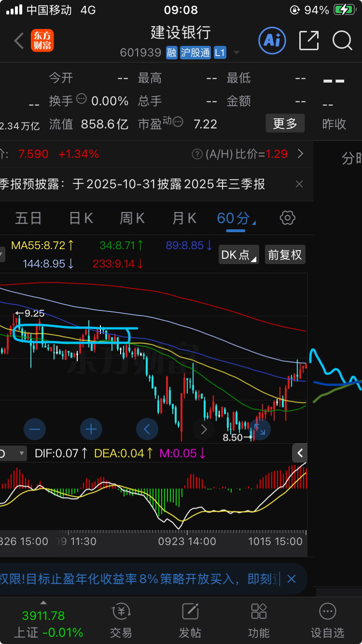Tap the back arrow icon

pyautogui.click(x=19, y=41)
